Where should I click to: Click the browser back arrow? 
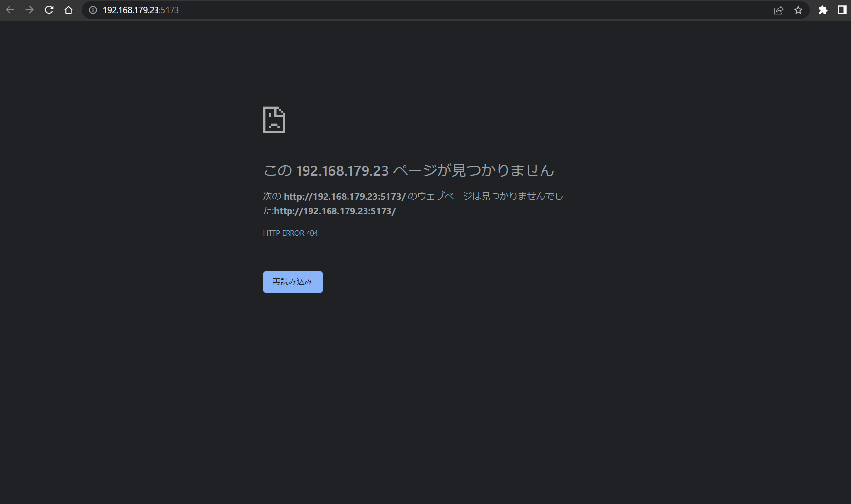pos(10,10)
